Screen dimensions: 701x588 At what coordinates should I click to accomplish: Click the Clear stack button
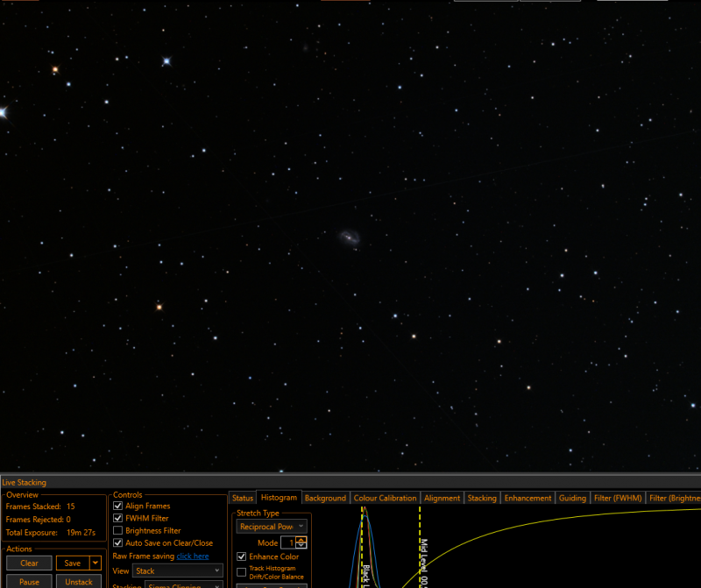click(x=30, y=563)
